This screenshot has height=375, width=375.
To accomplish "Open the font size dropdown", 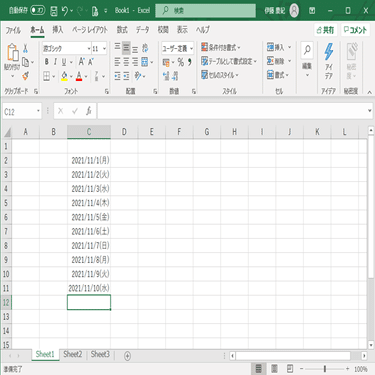I will coord(104,49).
